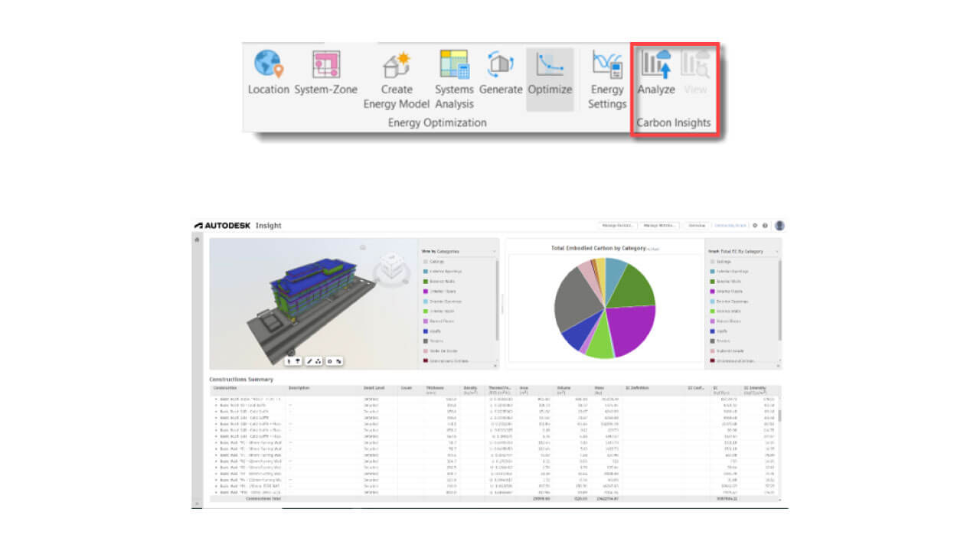The image size is (980, 551).
Task: Click the Constructions Summary table vertical scrollbar
Action: click(x=780, y=417)
